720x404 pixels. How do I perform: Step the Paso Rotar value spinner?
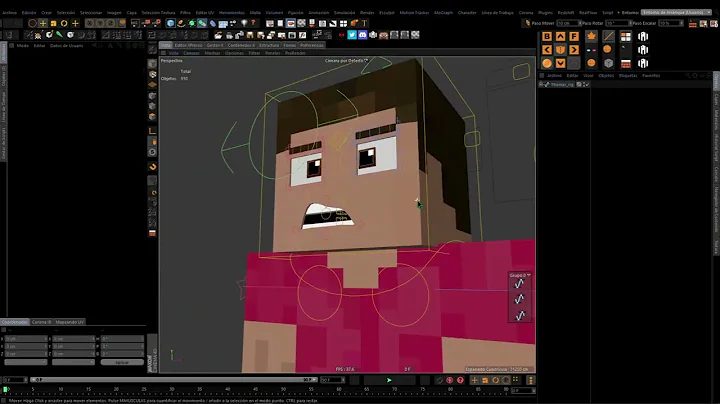coord(630,23)
